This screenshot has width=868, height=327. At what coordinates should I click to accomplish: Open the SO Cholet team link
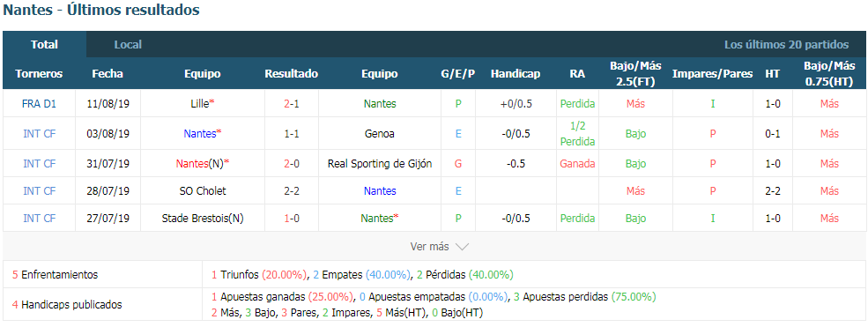[203, 191]
